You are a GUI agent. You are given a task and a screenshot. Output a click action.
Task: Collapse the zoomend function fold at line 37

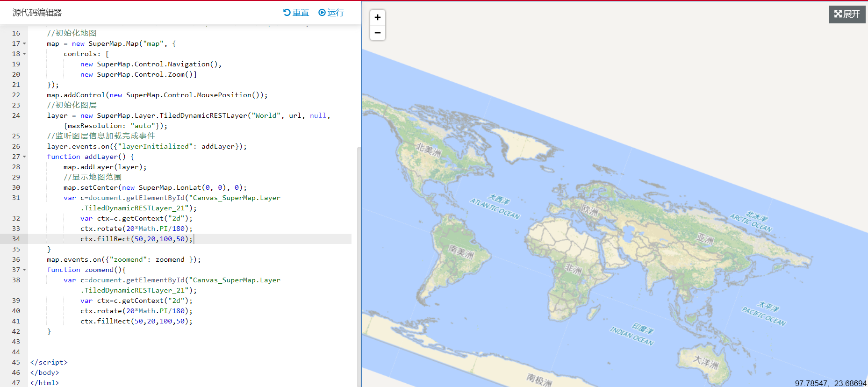24,270
